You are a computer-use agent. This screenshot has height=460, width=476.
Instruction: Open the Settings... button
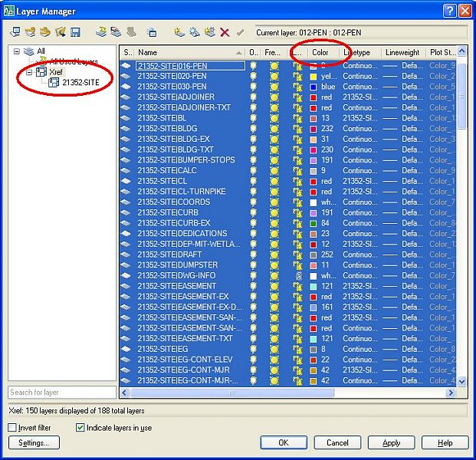(x=34, y=442)
